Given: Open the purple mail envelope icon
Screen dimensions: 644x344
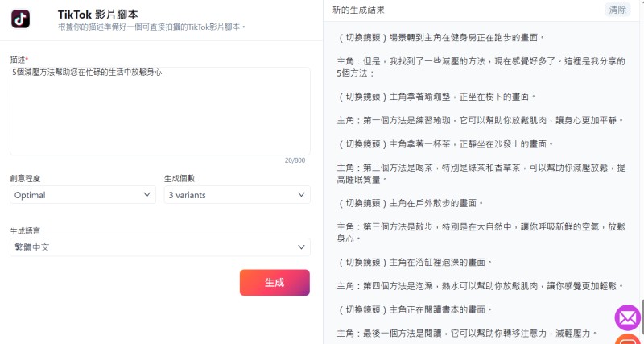Looking at the screenshot, I should [627, 317].
